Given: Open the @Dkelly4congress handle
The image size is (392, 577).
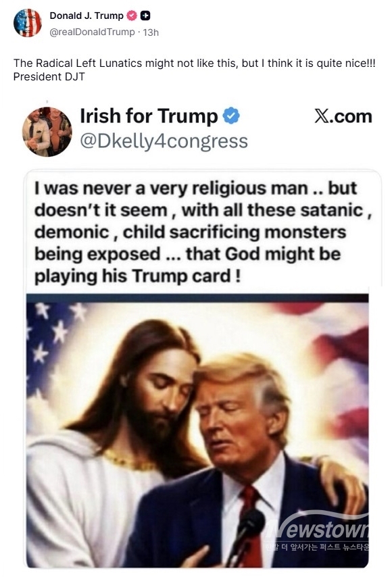Looking at the screenshot, I should point(164,141).
